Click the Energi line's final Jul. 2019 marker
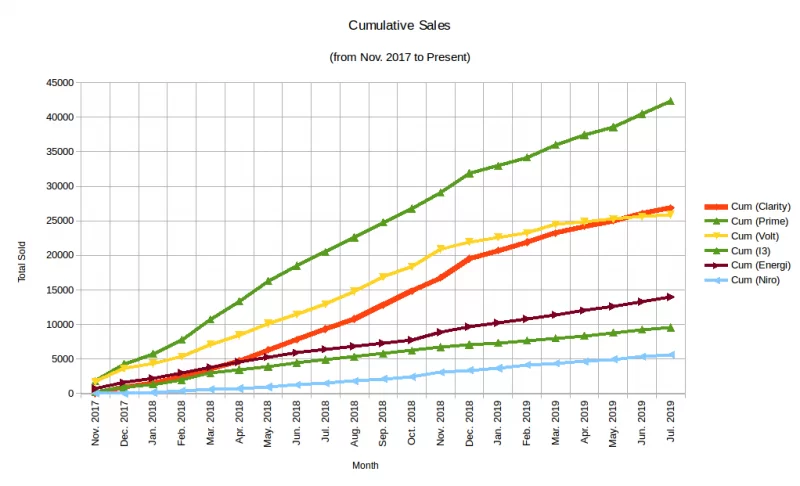 [x=670, y=297]
